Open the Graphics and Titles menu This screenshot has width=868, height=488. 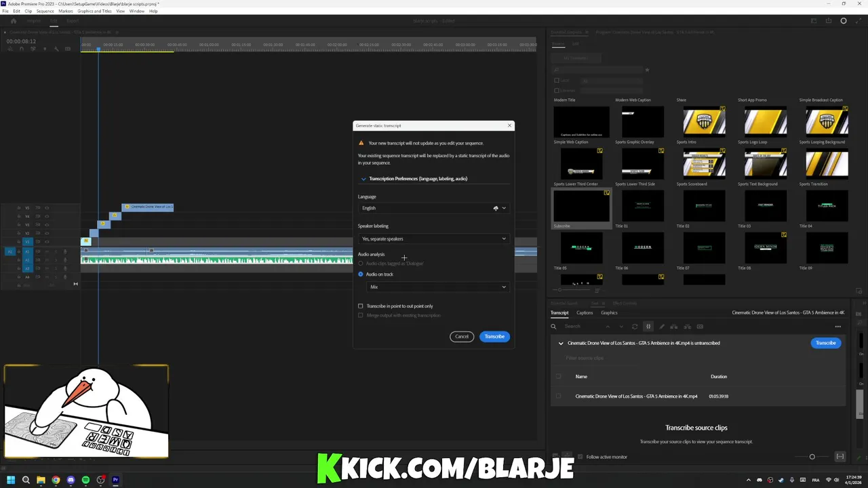point(95,12)
